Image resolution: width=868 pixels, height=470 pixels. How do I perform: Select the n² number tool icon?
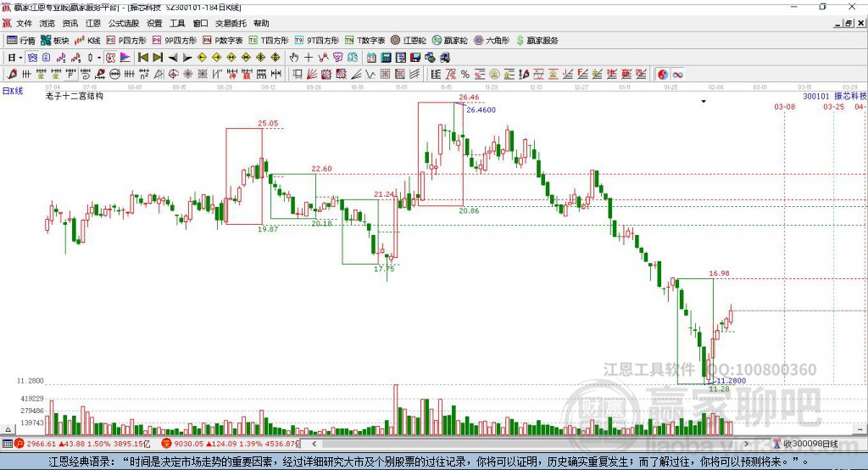point(144,74)
